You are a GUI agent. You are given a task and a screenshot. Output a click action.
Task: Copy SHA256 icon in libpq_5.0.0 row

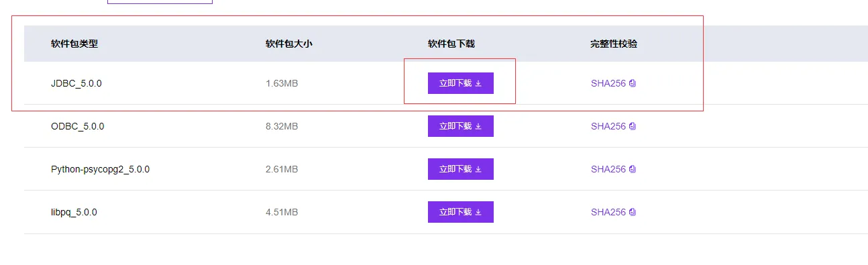pos(633,213)
